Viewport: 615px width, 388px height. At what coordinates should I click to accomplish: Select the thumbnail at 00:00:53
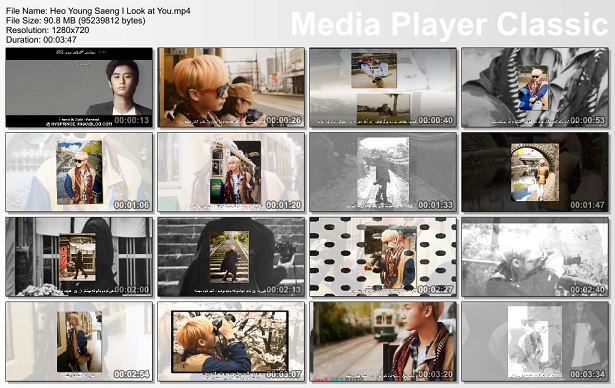pos(535,87)
